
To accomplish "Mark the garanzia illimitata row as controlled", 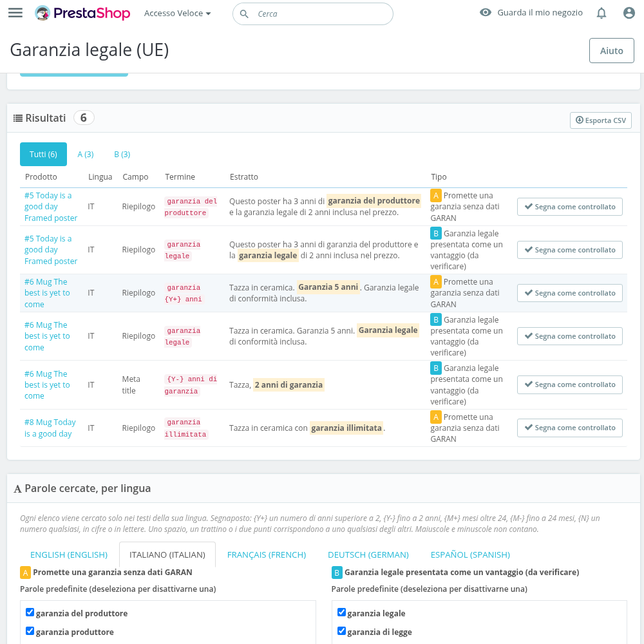I will tap(570, 428).
